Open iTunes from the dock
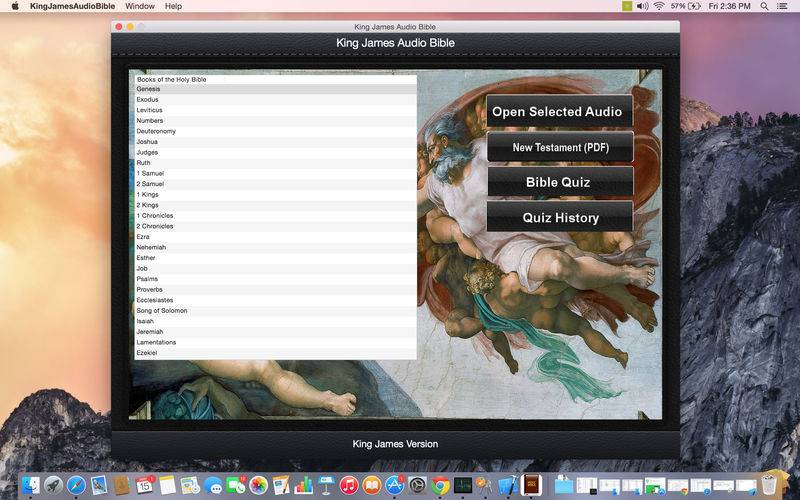 (x=349, y=485)
